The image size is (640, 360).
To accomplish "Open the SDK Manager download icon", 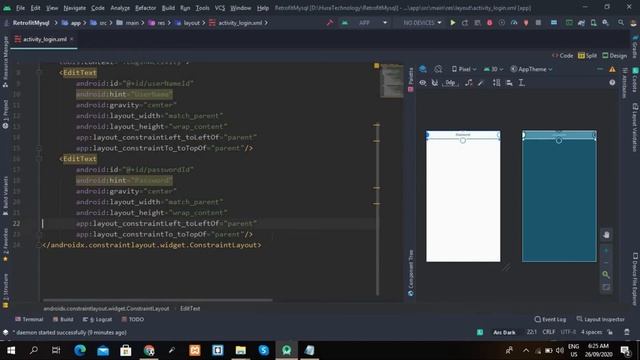I will coord(606,23).
